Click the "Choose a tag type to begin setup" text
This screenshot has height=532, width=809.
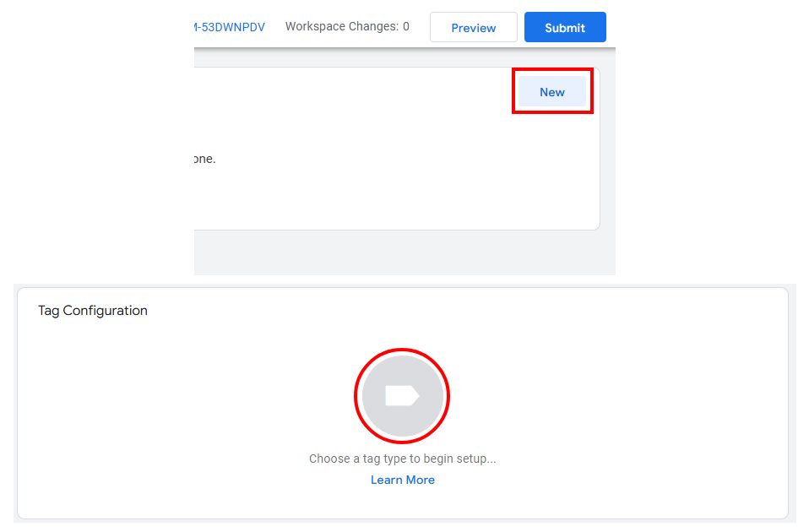(402, 459)
